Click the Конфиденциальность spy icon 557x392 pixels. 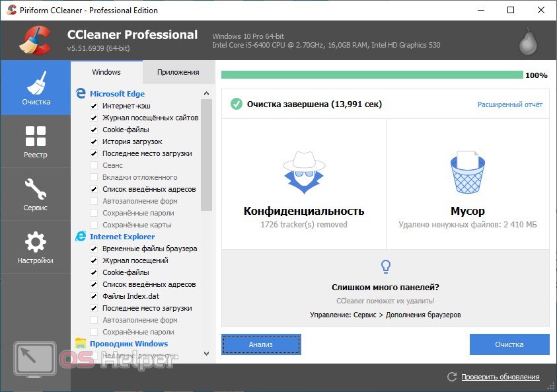tap(304, 173)
